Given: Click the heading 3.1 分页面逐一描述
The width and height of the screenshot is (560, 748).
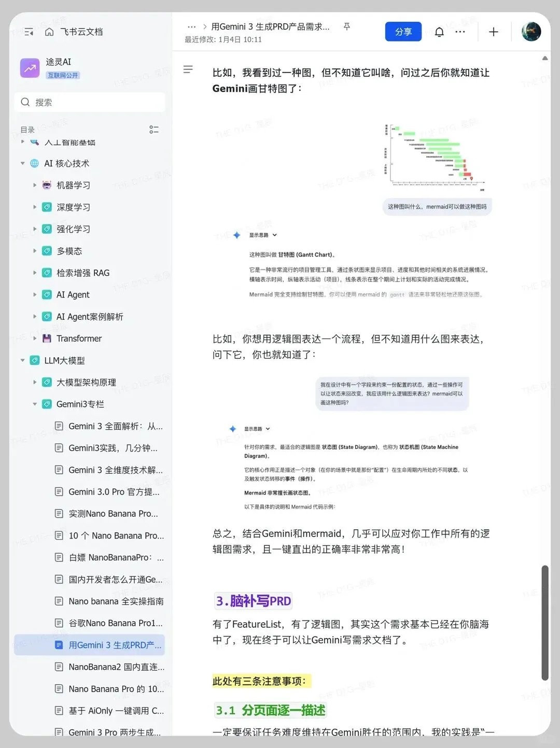Looking at the screenshot, I should point(271,710).
